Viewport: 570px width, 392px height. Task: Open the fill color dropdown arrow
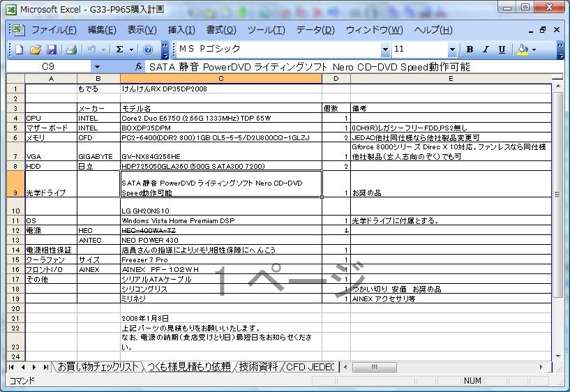point(534,50)
